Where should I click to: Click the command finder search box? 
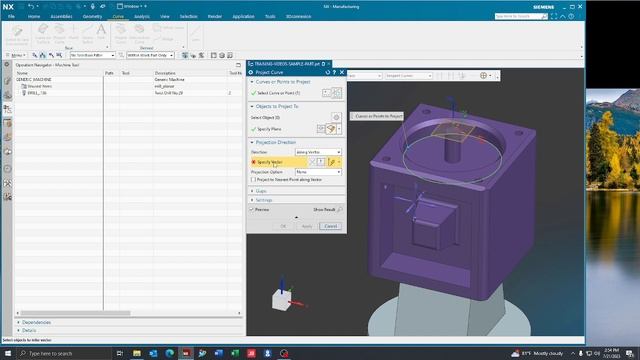pos(518,16)
